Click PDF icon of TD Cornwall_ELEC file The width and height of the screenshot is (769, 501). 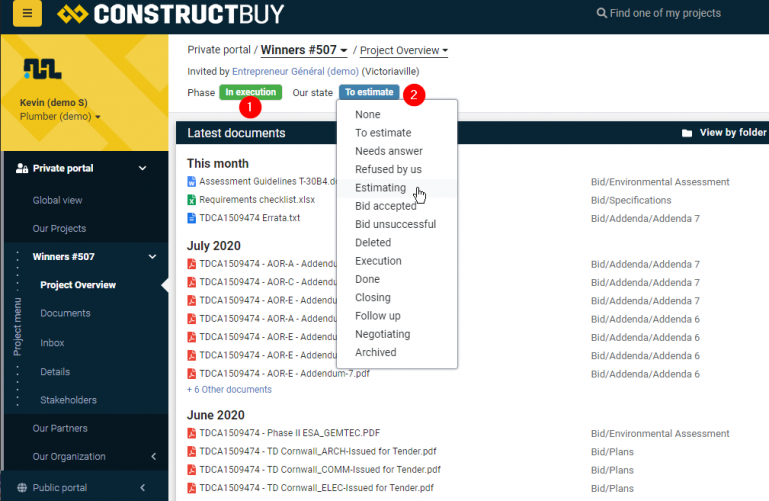click(x=191, y=488)
